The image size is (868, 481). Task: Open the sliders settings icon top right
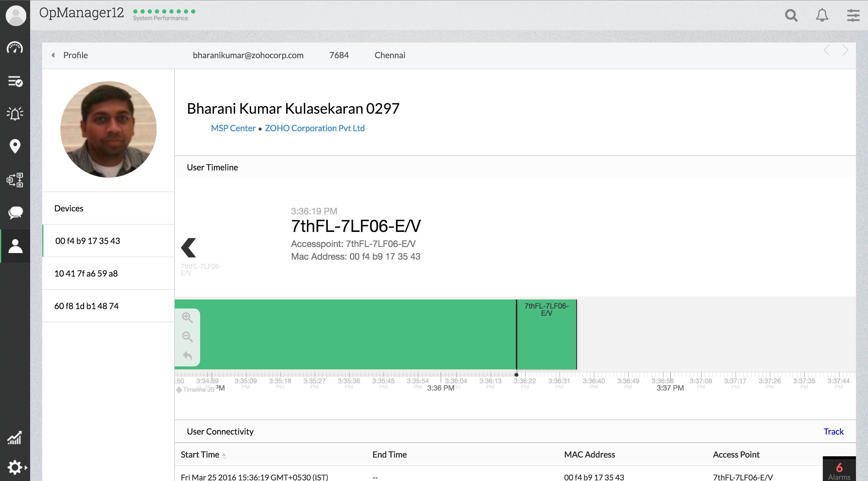[853, 15]
